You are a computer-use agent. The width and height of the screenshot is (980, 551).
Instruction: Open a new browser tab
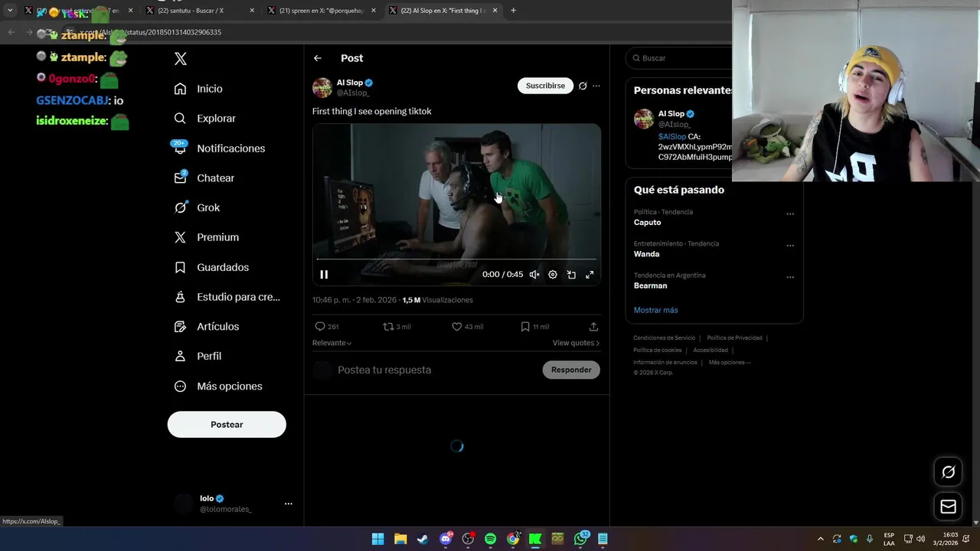[x=513, y=11]
